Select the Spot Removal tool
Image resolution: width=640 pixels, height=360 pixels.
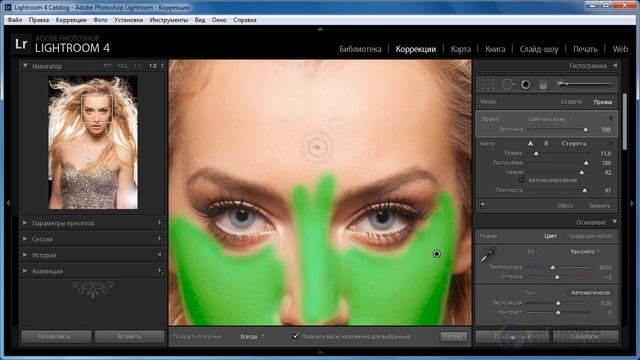point(507,84)
